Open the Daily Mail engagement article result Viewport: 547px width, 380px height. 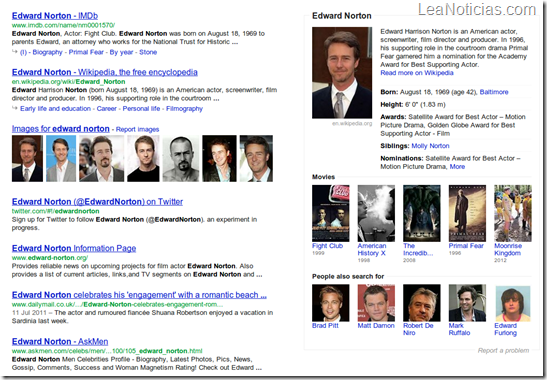(x=139, y=295)
